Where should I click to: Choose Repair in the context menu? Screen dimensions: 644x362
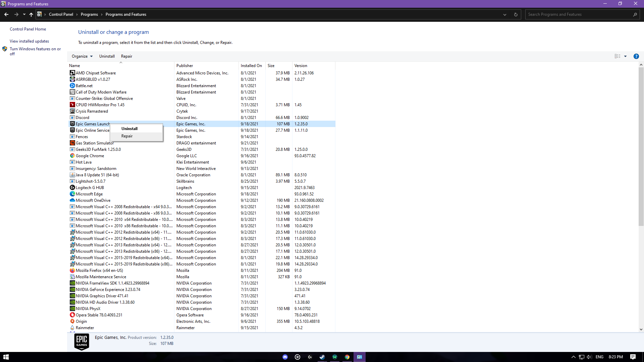(x=127, y=136)
